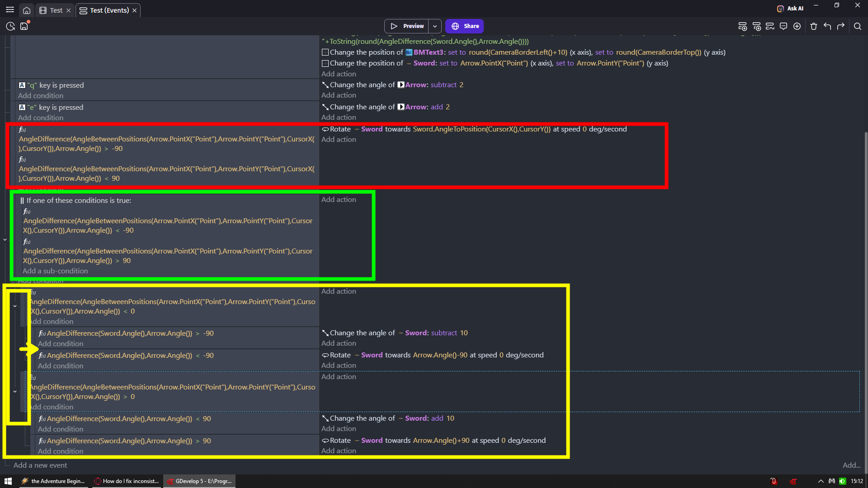Click the delete trash icon
868x488 pixels.
[814, 26]
